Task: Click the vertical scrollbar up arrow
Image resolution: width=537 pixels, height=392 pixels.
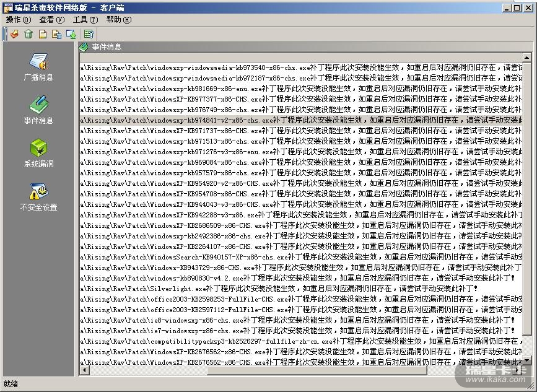Action: coord(526,58)
